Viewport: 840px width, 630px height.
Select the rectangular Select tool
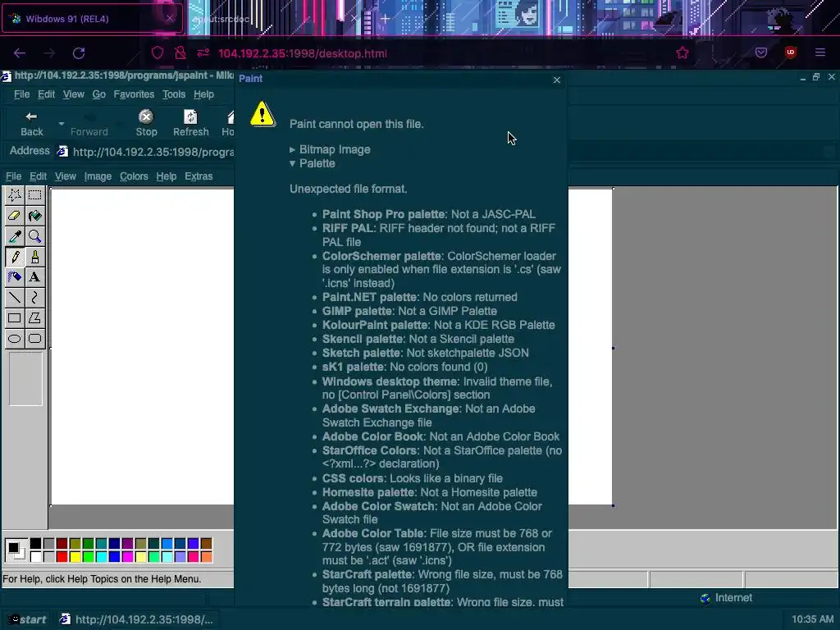(x=34, y=195)
